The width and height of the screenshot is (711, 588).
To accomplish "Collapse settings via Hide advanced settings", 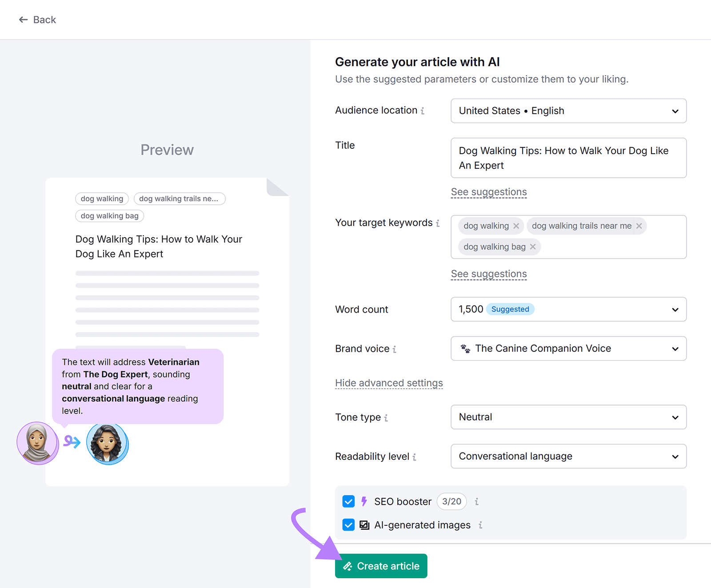I will (x=388, y=382).
